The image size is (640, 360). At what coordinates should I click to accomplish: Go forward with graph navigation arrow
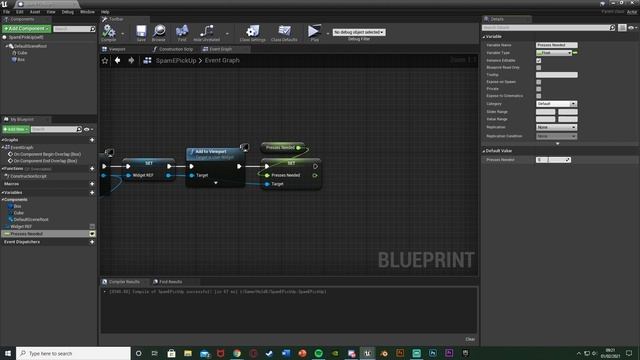pyautogui.click(x=131, y=60)
